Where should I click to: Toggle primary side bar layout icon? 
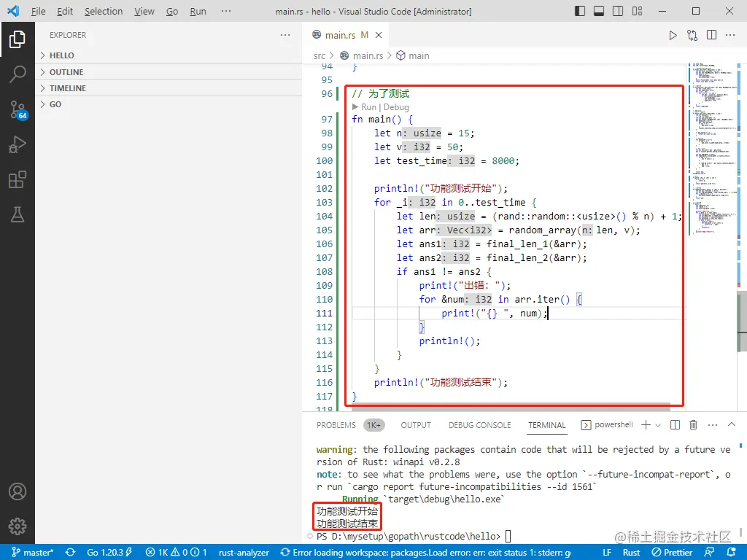pyautogui.click(x=580, y=11)
